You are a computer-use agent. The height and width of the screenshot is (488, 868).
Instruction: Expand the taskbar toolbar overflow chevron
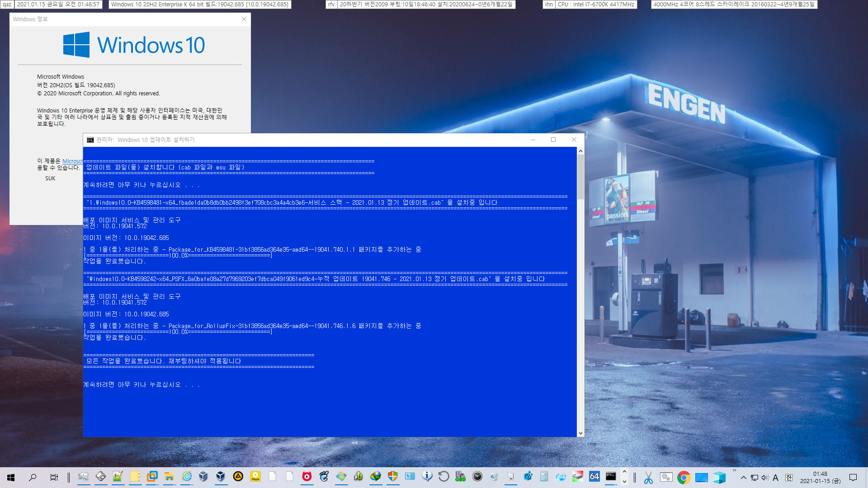click(734, 470)
